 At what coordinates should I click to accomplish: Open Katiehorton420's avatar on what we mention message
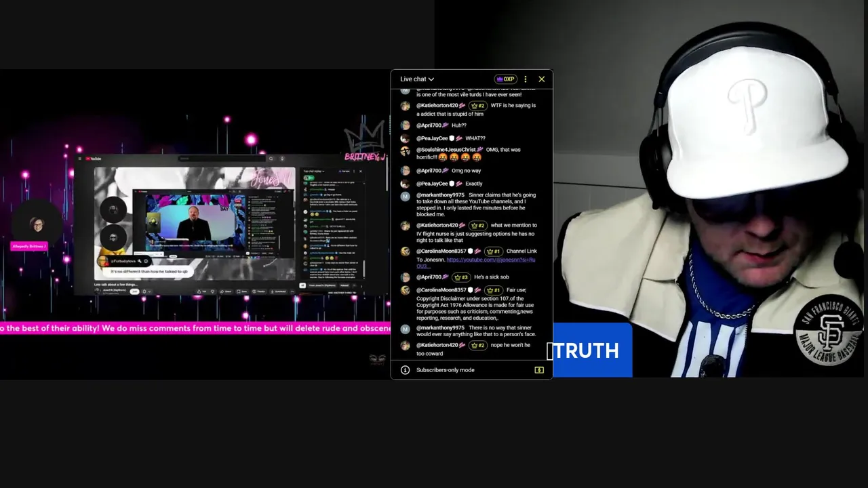[405, 226]
